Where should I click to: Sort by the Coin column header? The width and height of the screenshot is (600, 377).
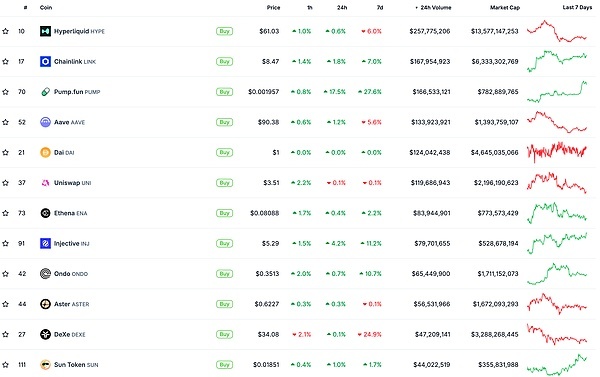(x=46, y=7)
